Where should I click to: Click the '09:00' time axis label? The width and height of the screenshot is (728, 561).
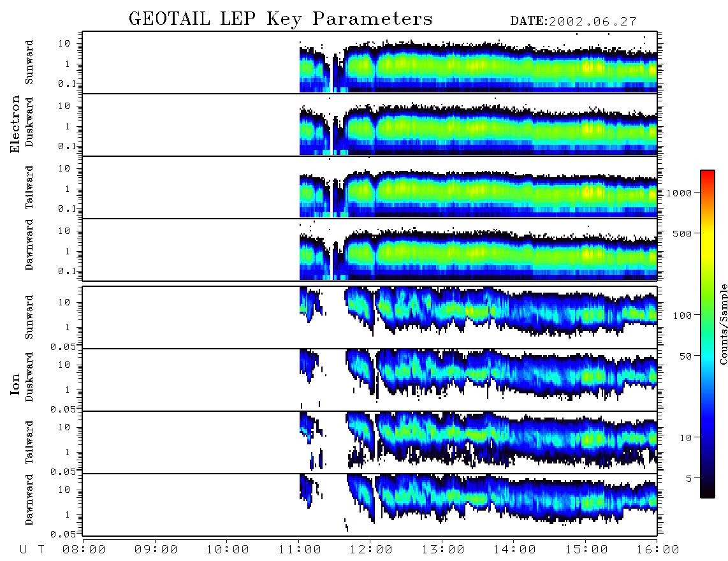[x=156, y=550]
